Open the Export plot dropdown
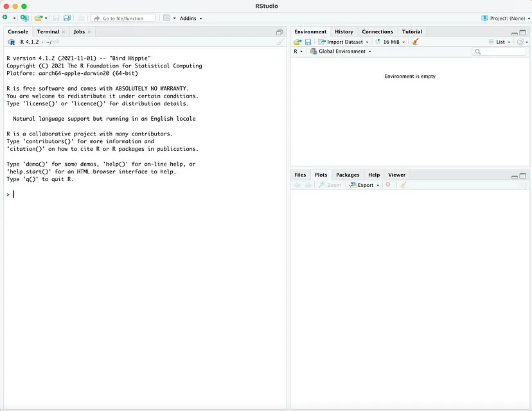 [x=364, y=185]
